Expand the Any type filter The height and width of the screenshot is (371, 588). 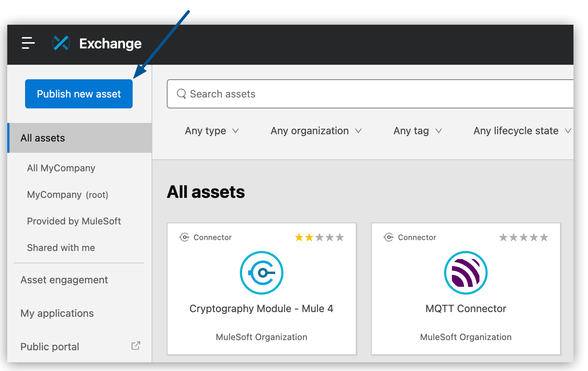tap(212, 131)
